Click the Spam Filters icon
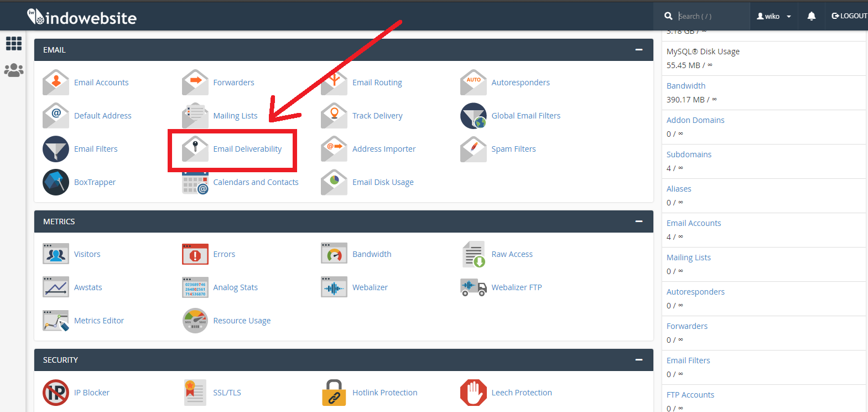Screen dimensions: 868x412 (x=474, y=149)
